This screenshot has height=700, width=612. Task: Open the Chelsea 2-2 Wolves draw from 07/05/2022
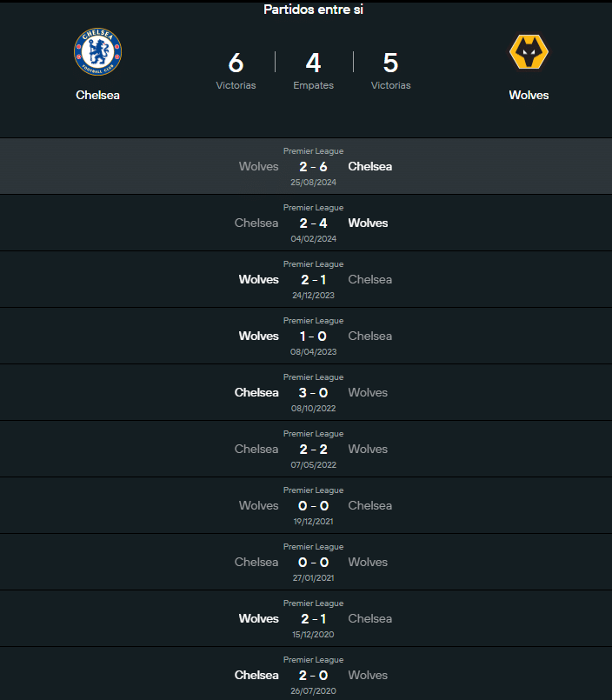click(313, 449)
